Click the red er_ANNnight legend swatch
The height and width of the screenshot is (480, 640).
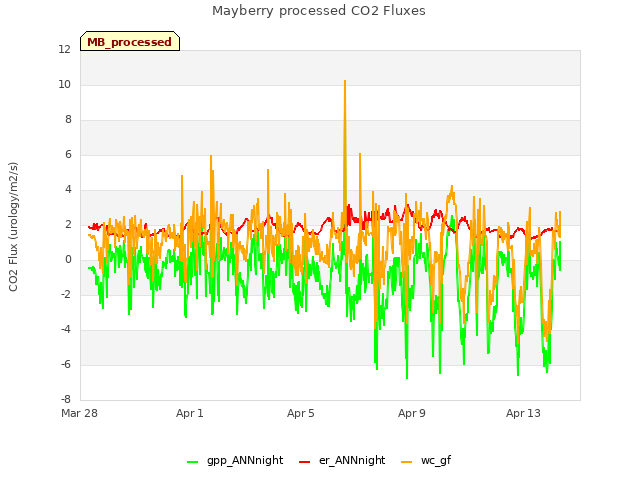(304, 462)
